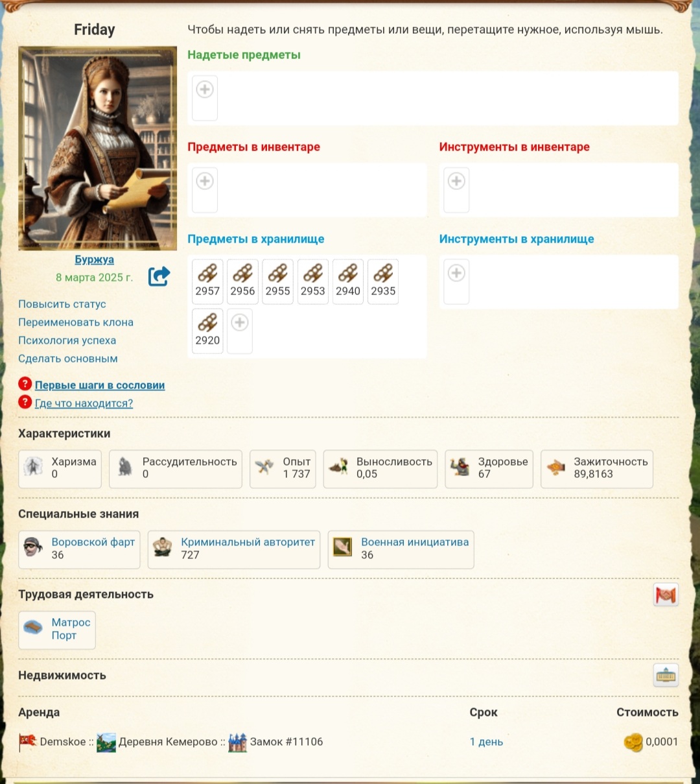Click the 1 день rental term link
Viewport: 700px width, 784px height.
point(487,742)
